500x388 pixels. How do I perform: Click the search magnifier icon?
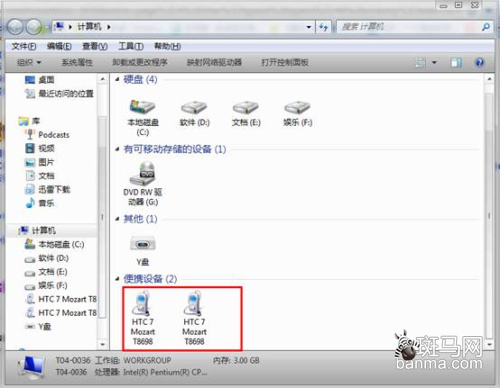click(486, 27)
